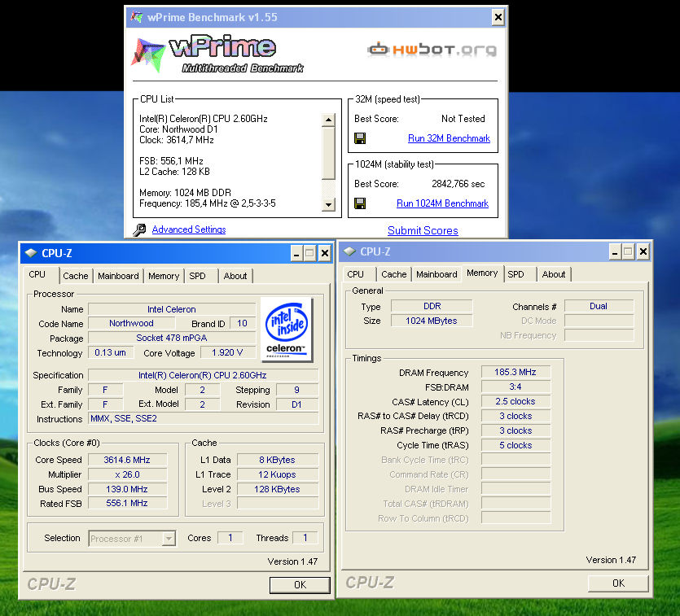The height and width of the screenshot is (616, 680).
Task: Click the 2842,766 sec best score
Action: (458, 184)
